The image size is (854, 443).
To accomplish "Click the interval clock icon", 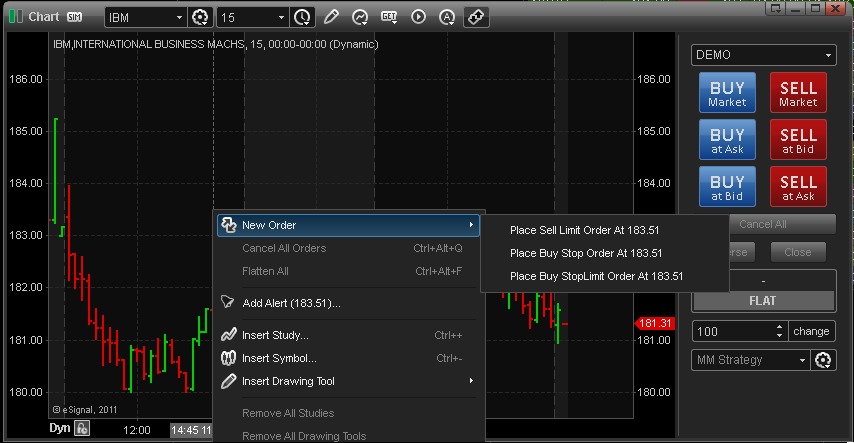I will point(303,17).
